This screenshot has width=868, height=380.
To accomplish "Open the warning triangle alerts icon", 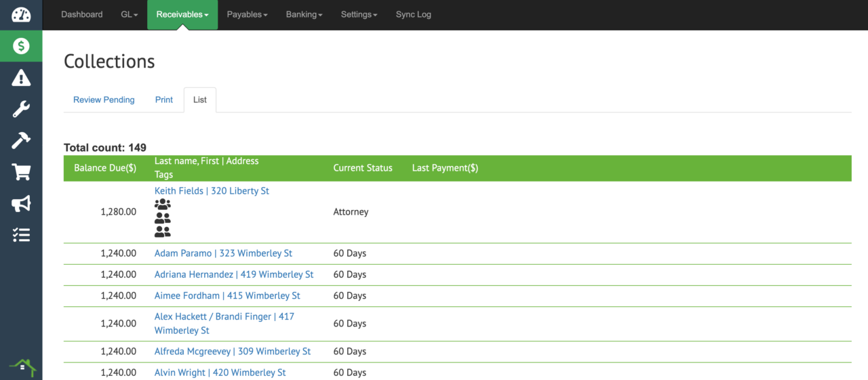I will pos(21,78).
